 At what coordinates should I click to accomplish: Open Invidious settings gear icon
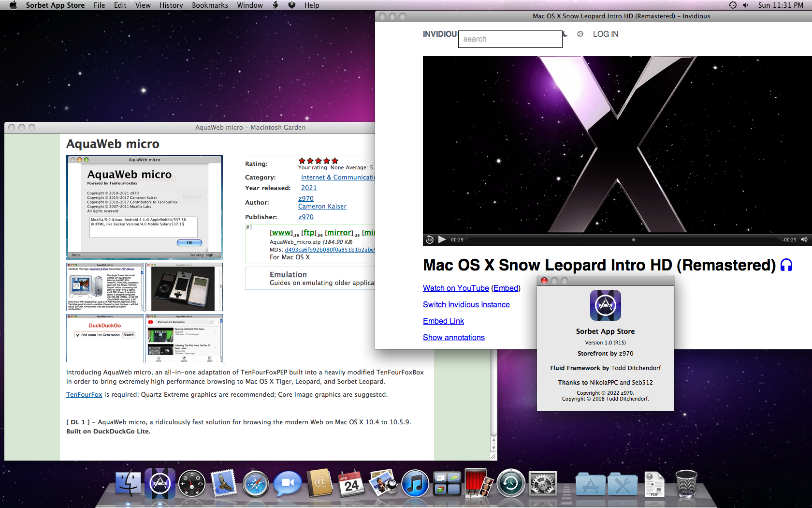coord(580,34)
